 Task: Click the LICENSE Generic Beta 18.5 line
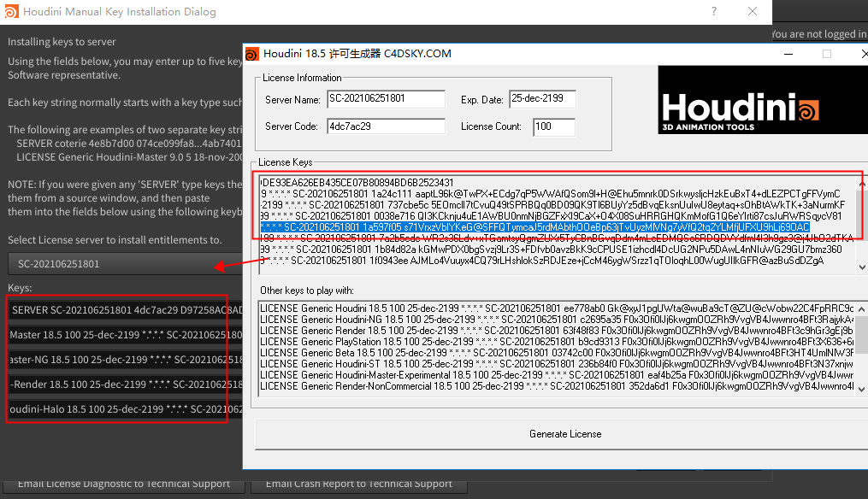click(x=557, y=352)
